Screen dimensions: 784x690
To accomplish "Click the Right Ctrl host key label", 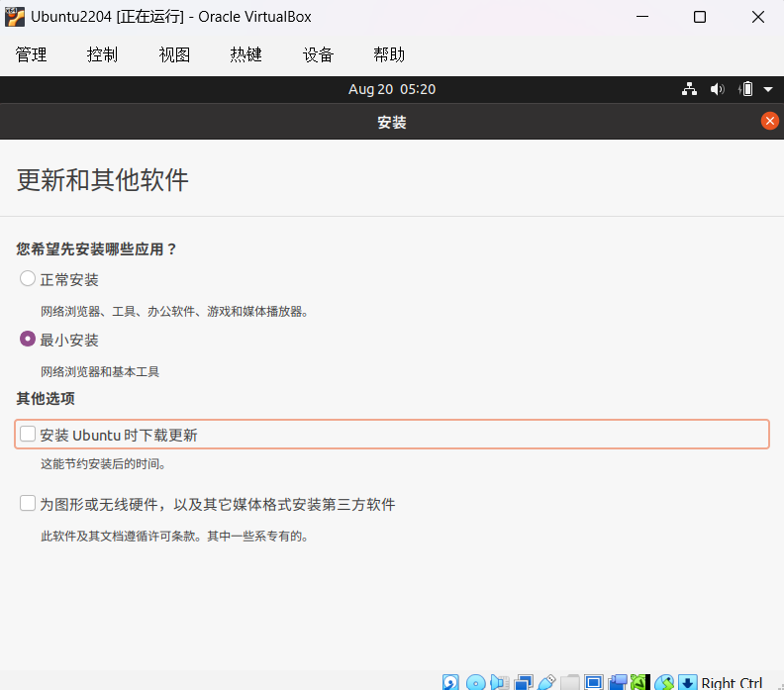I will pos(732,683).
